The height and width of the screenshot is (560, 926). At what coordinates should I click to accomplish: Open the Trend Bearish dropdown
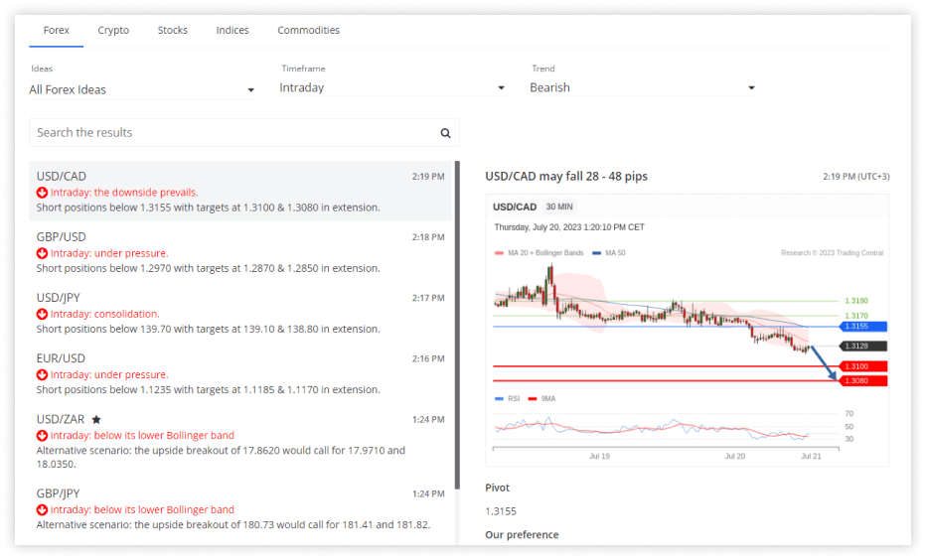643,88
